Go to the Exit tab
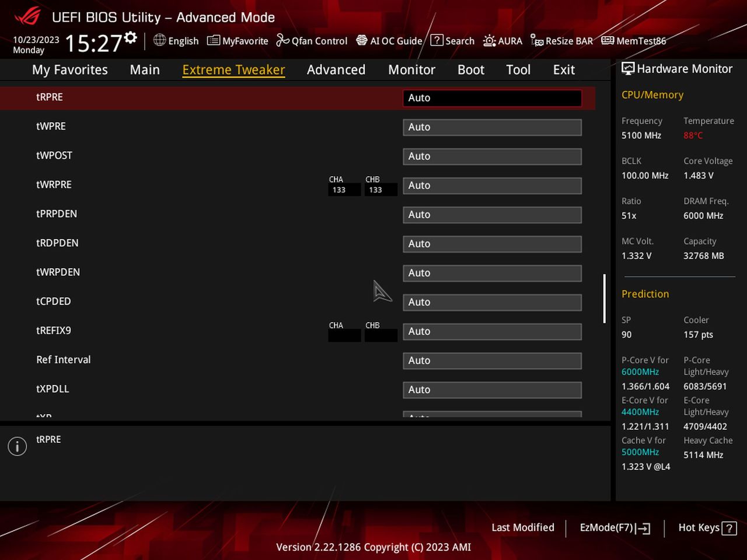 pyautogui.click(x=564, y=70)
